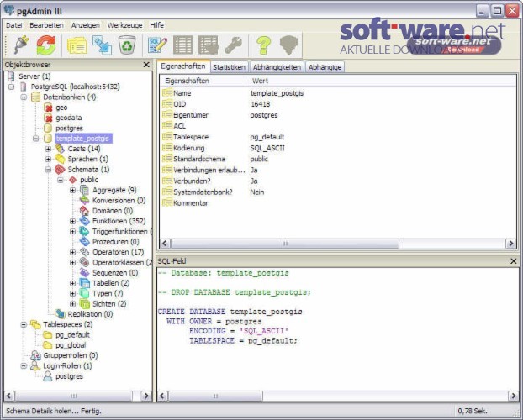Open the object properties toolbar icon
Screen dimensions: 523x420
coord(77,45)
